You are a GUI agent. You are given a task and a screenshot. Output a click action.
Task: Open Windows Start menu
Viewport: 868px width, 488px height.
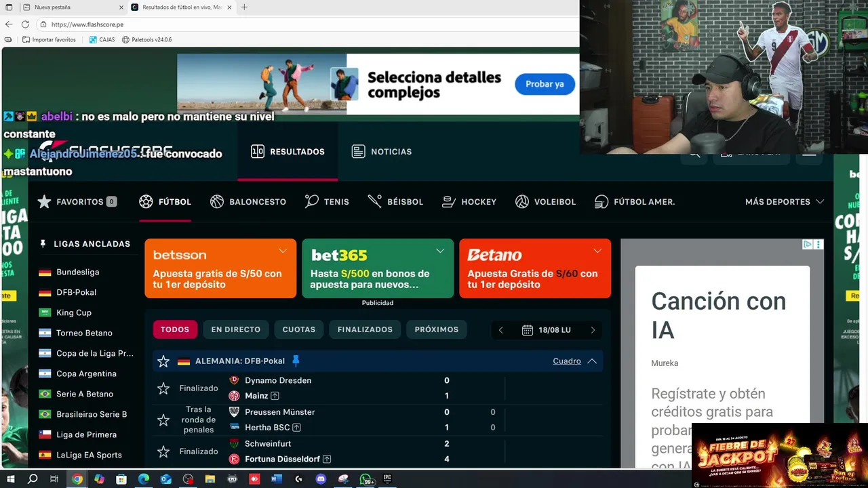(x=9, y=479)
